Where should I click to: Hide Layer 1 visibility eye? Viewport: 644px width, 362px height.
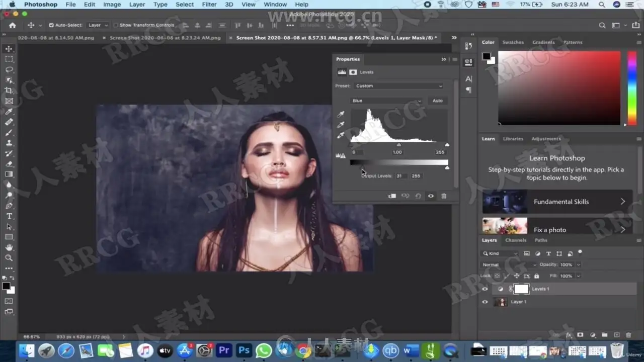coord(485,302)
